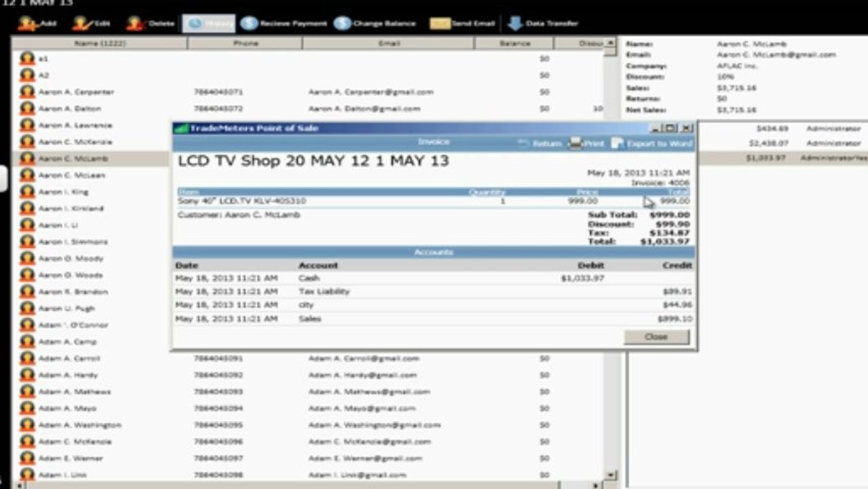This screenshot has height=489, width=868.
Task: Click the Aaron A. Dalton email cell
Action: pyautogui.click(x=364, y=109)
